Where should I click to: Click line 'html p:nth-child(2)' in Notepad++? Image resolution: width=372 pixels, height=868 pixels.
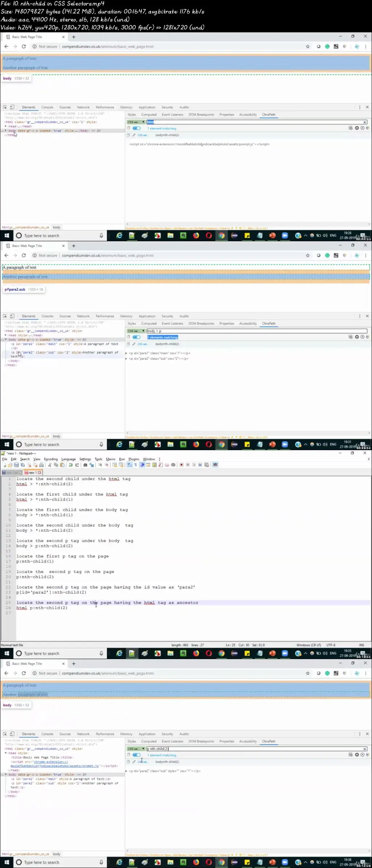point(42,607)
